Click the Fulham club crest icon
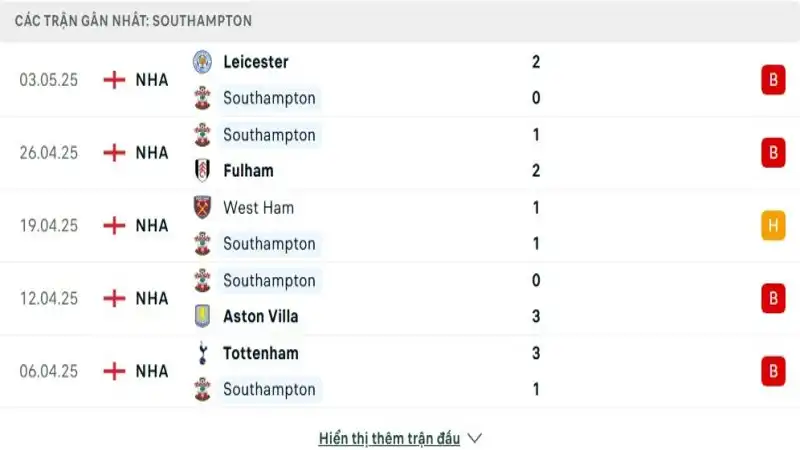This screenshot has height=450, width=800. click(x=203, y=171)
